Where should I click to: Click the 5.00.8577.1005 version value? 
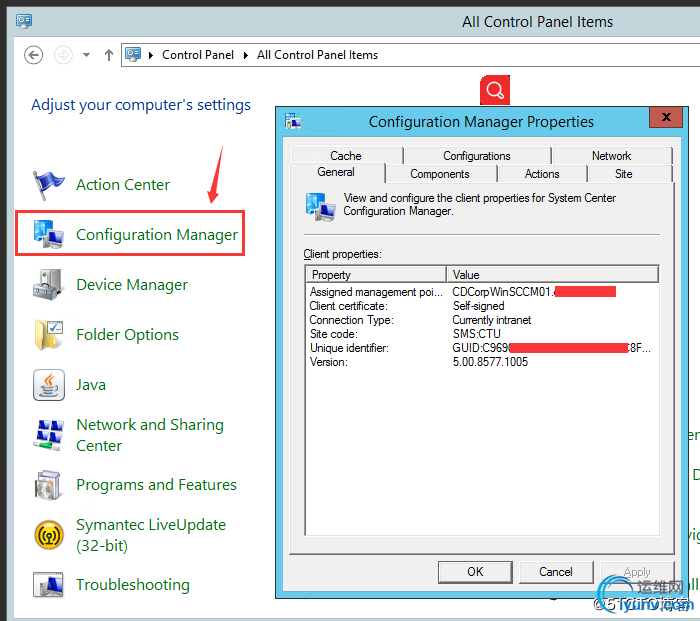490,362
